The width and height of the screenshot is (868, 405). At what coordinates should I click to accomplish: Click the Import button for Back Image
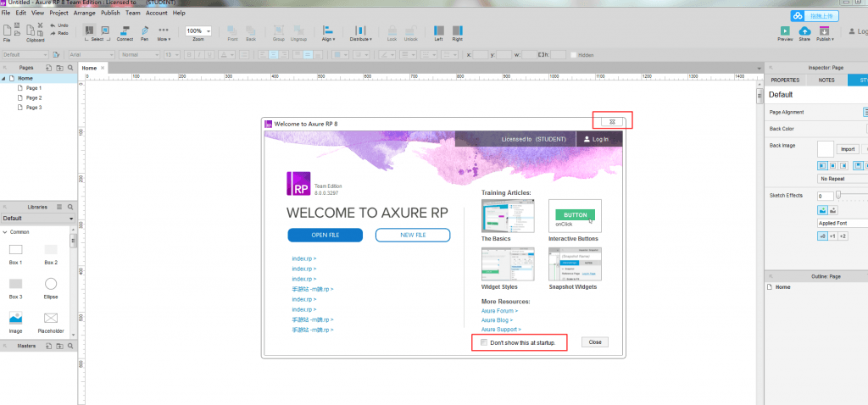coord(848,149)
